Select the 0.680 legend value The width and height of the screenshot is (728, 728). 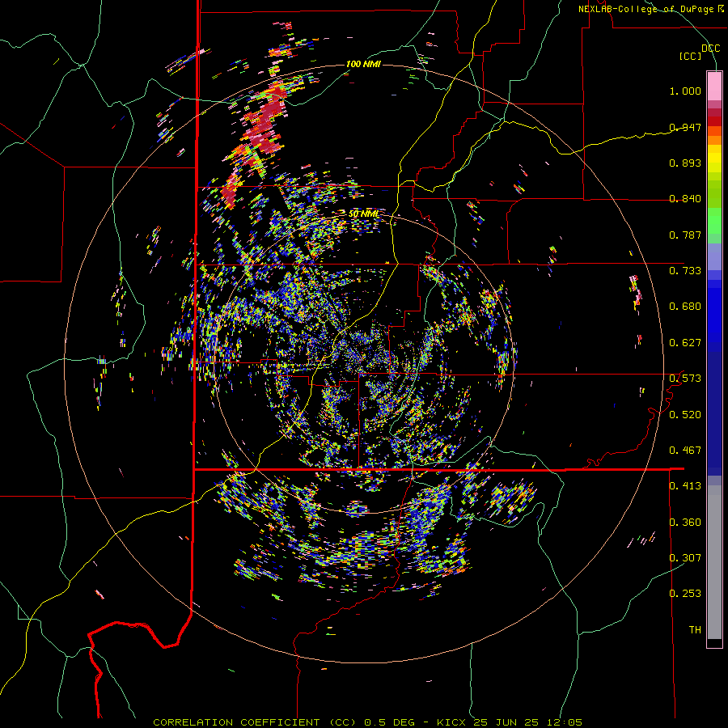pos(685,307)
